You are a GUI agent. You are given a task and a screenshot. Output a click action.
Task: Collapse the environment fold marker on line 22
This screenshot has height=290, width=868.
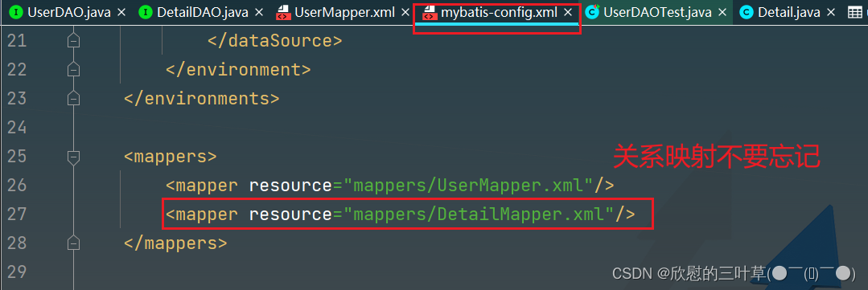tap(74, 70)
